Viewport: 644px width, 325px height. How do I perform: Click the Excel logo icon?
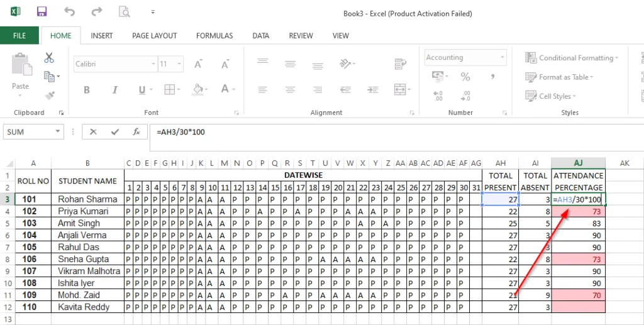[16, 11]
